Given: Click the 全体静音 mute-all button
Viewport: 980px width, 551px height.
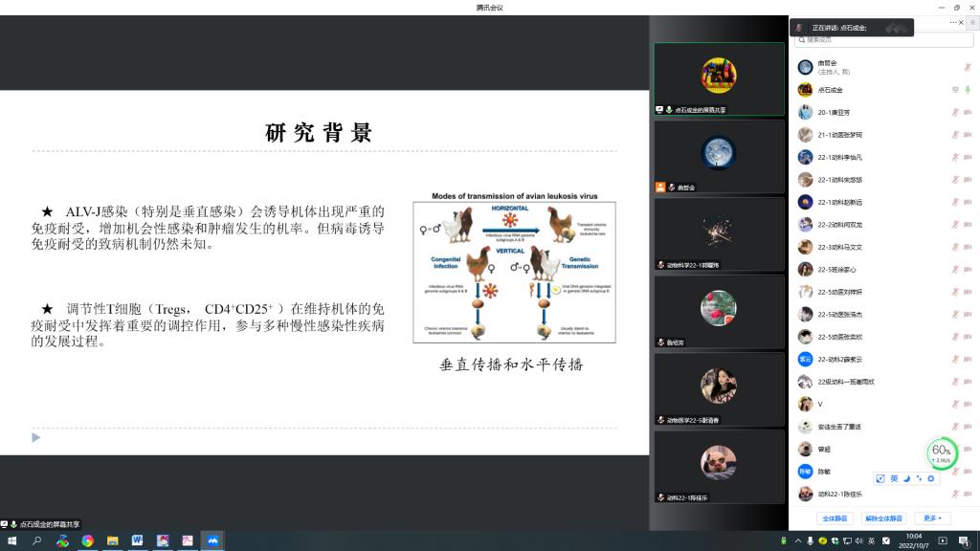Looking at the screenshot, I should (x=835, y=518).
